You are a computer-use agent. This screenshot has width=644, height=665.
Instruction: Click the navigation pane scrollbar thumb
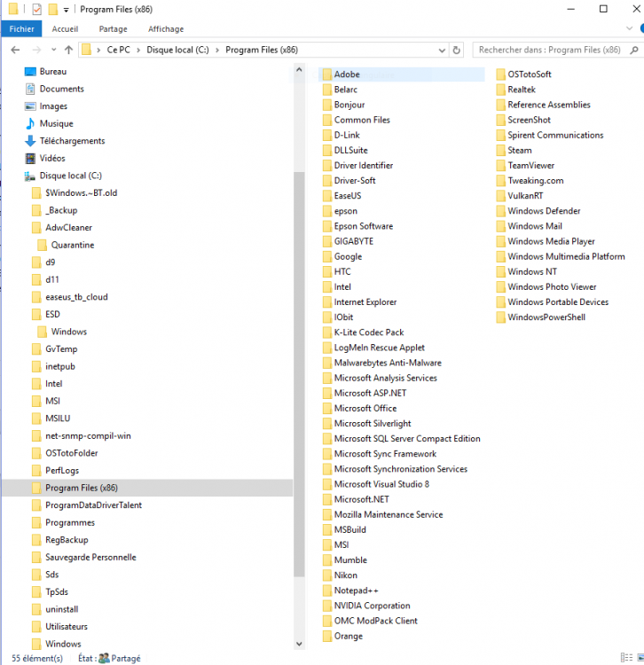pyautogui.click(x=299, y=374)
